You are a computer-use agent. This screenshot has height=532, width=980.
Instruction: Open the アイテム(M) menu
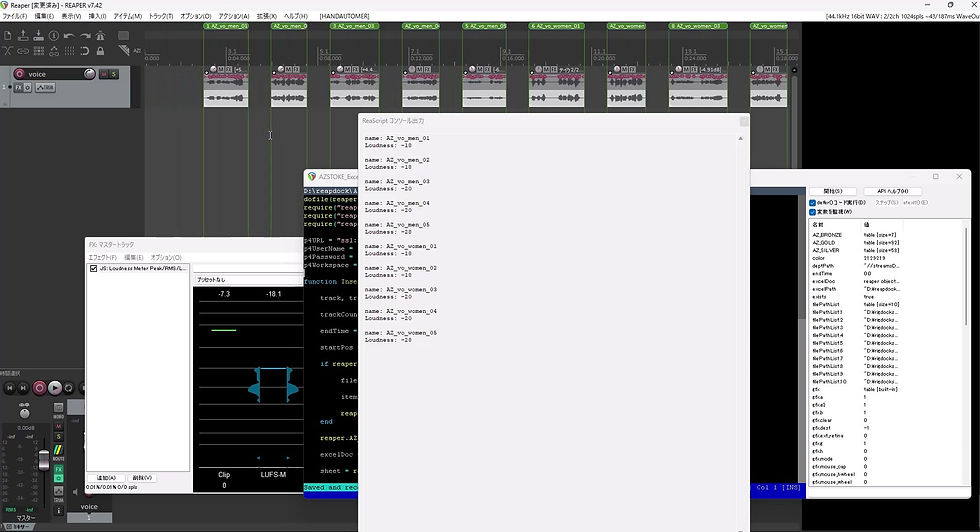tap(128, 16)
